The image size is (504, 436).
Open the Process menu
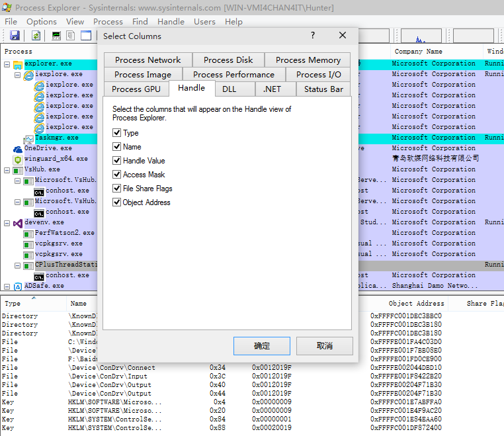point(108,22)
